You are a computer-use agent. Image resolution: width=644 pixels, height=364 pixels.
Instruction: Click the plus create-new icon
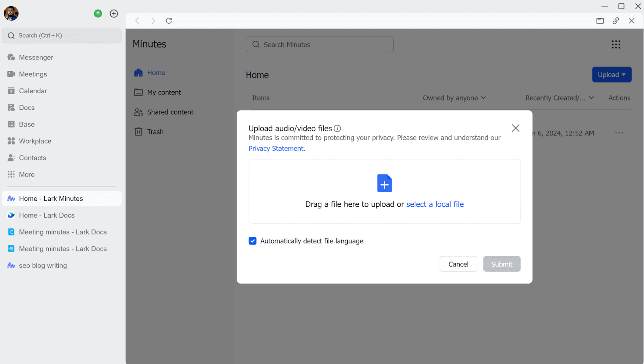114,14
